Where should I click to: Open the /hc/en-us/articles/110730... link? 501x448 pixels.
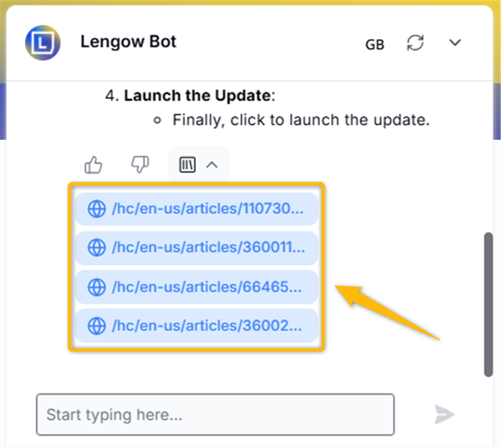pos(196,209)
